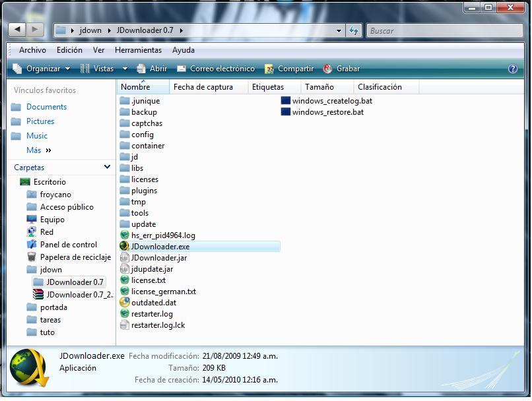Refresh the current folder view
Image resolution: width=532 pixels, height=401 pixels.
[x=355, y=30]
